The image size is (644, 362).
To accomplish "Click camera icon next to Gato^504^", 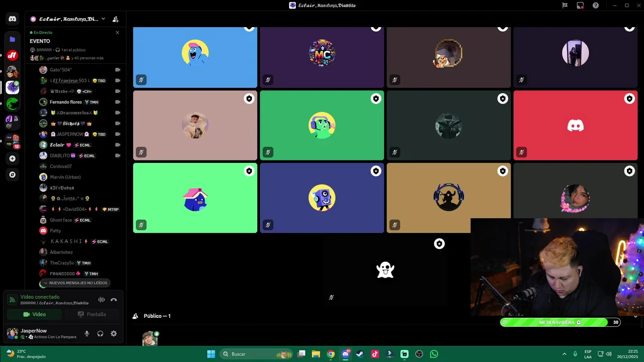I will click(x=117, y=70).
